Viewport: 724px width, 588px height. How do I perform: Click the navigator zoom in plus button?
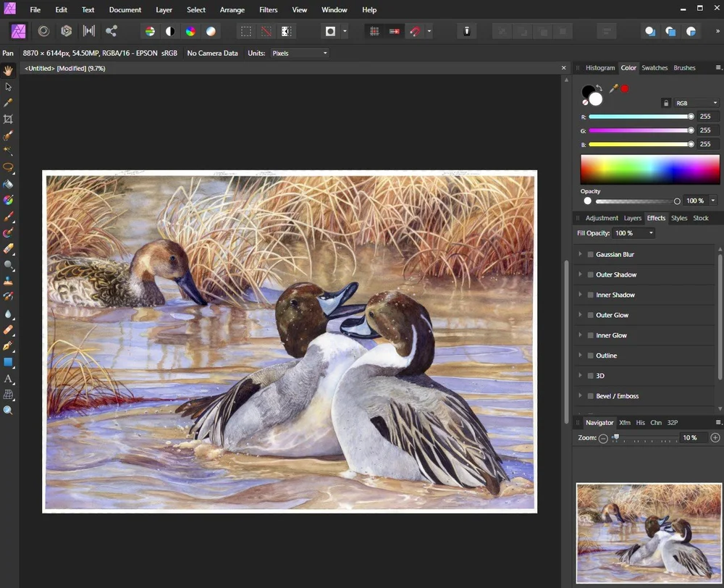[x=715, y=438]
